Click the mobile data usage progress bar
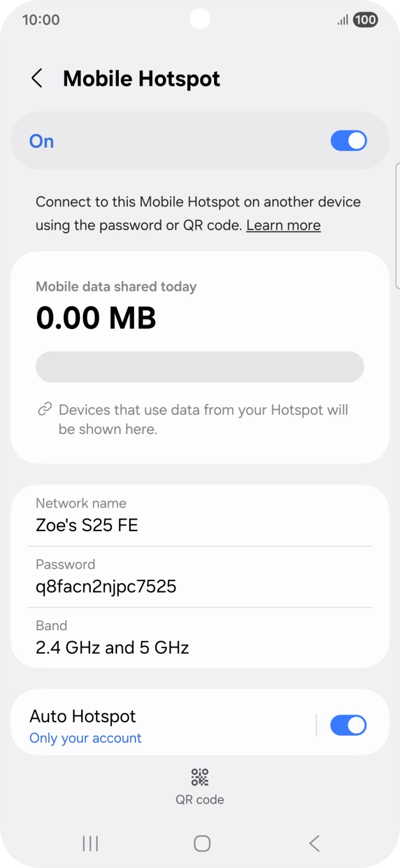This screenshot has height=868, width=400. tap(200, 366)
